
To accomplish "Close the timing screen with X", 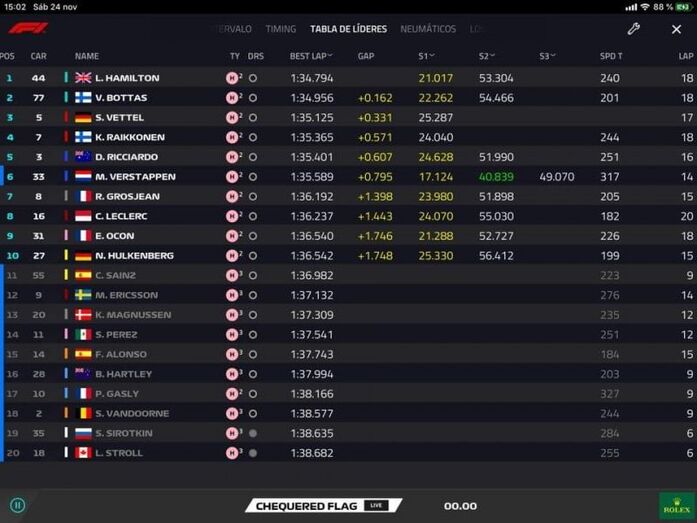I will [x=676, y=29].
